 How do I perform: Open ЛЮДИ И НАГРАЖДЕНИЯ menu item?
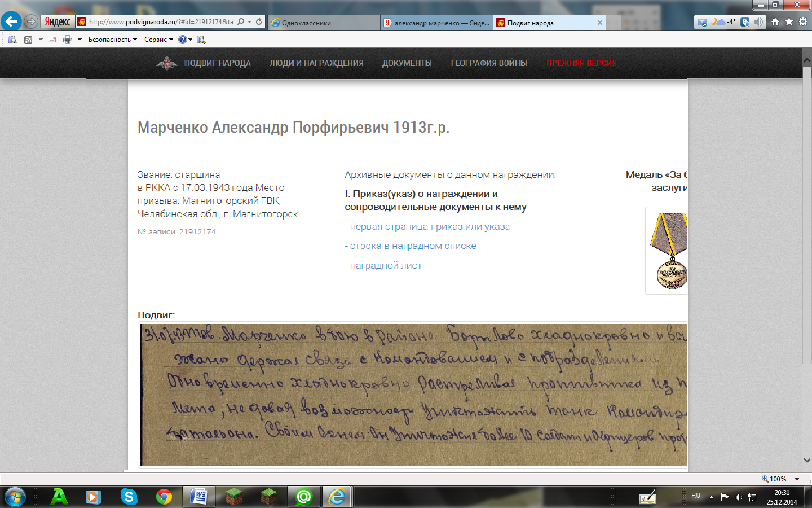[x=316, y=63]
